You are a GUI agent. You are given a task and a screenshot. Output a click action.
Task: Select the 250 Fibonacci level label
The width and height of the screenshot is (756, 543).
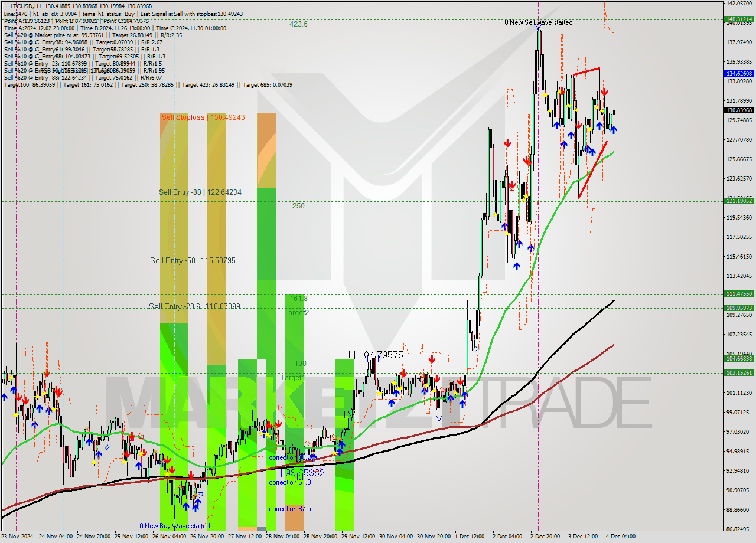click(298, 206)
